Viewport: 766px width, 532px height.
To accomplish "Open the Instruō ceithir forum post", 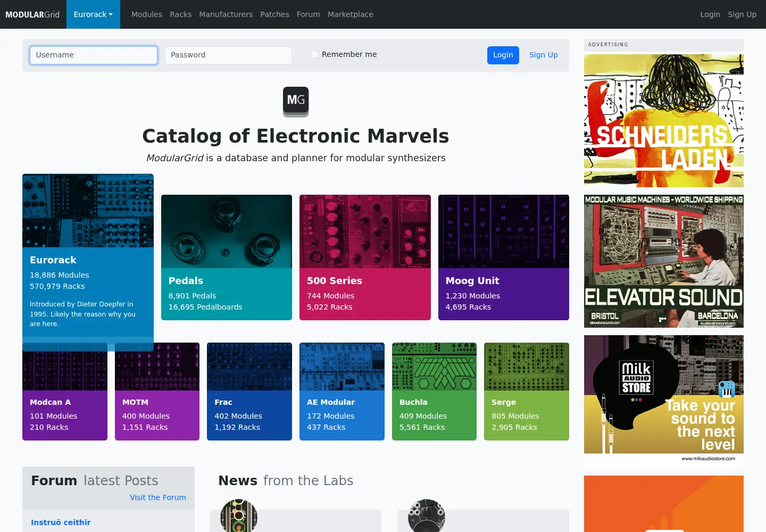I will (x=61, y=522).
